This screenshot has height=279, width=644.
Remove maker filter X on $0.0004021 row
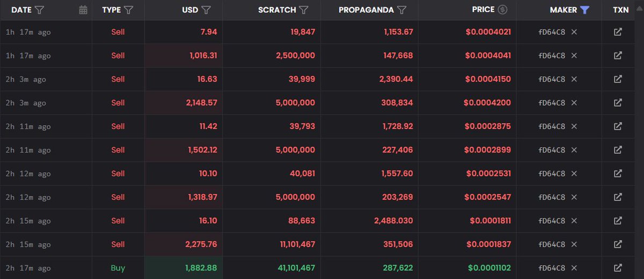click(x=574, y=32)
